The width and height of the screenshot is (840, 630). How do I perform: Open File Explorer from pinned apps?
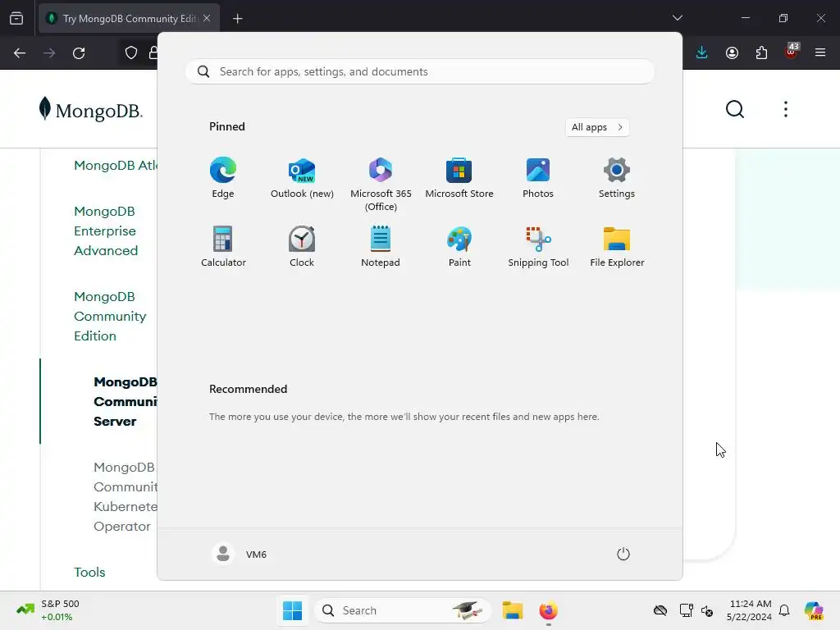(x=617, y=246)
